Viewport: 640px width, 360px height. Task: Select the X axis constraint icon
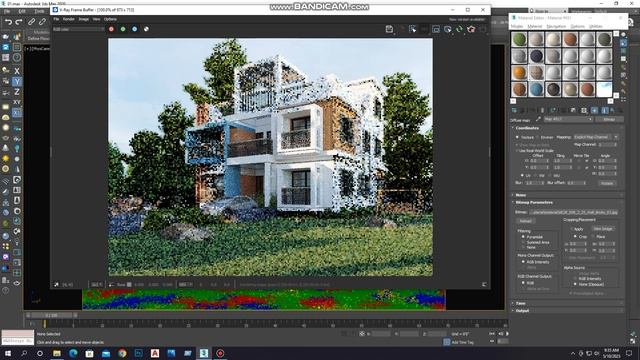pyautogui.click(x=17, y=71)
